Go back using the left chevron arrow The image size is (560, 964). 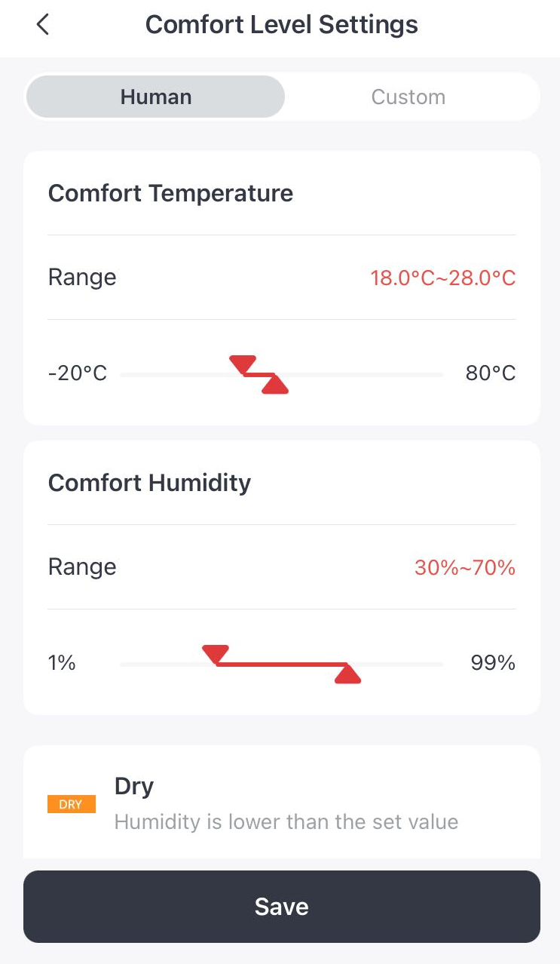(43, 24)
